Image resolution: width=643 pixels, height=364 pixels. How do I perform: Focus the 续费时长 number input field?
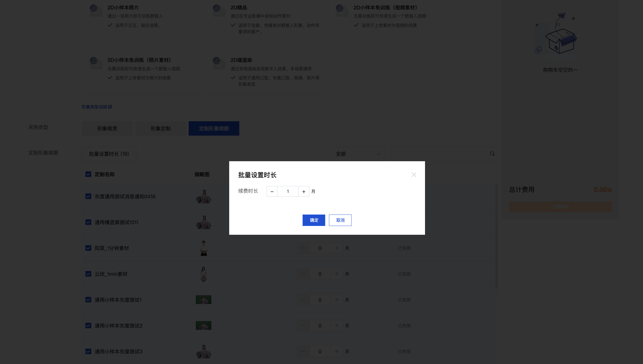click(288, 191)
